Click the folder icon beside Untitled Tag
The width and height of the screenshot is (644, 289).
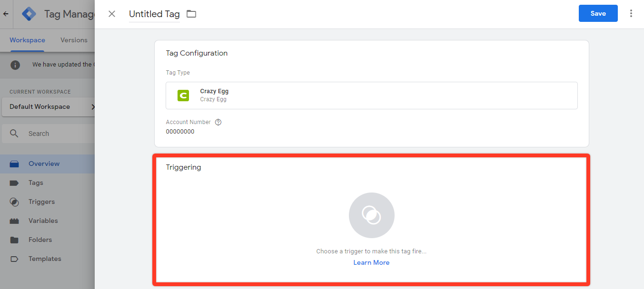coord(191,14)
